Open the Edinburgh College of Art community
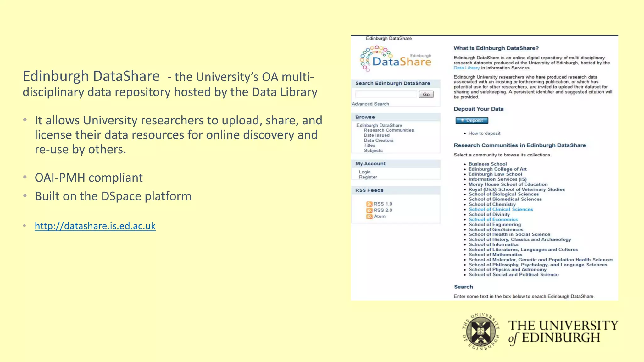644x362 pixels. click(497, 169)
